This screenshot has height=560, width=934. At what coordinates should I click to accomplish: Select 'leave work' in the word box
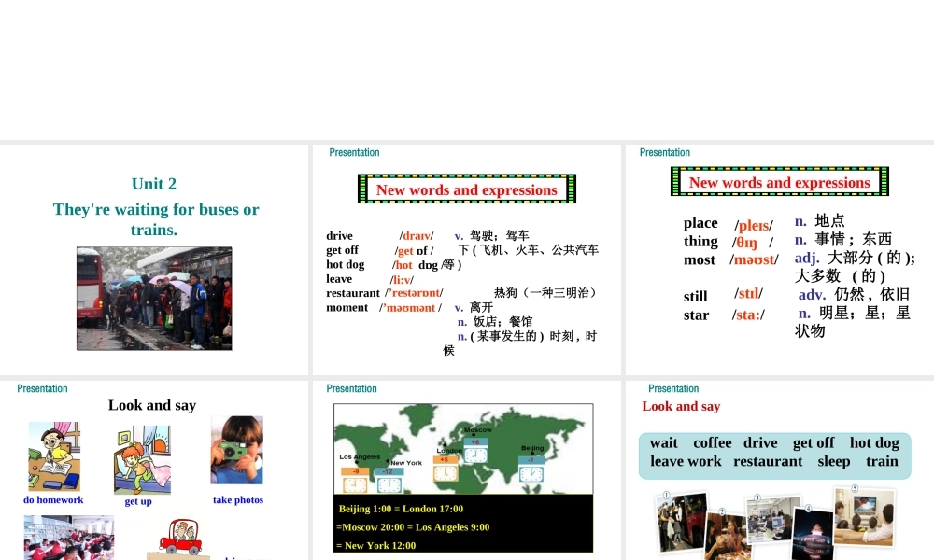point(686,461)
